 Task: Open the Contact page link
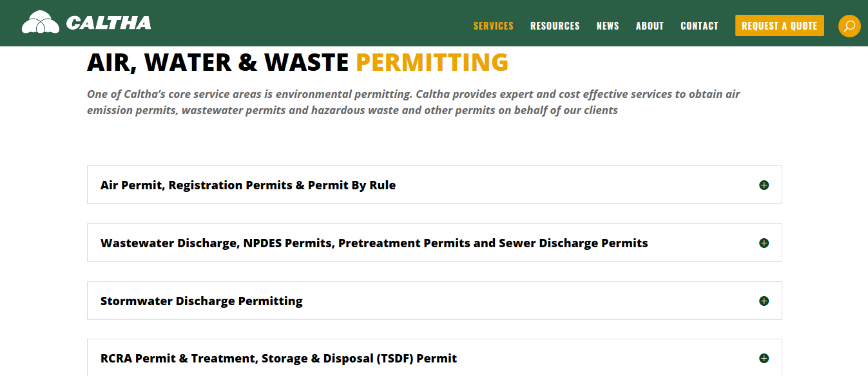pos(699,26)
